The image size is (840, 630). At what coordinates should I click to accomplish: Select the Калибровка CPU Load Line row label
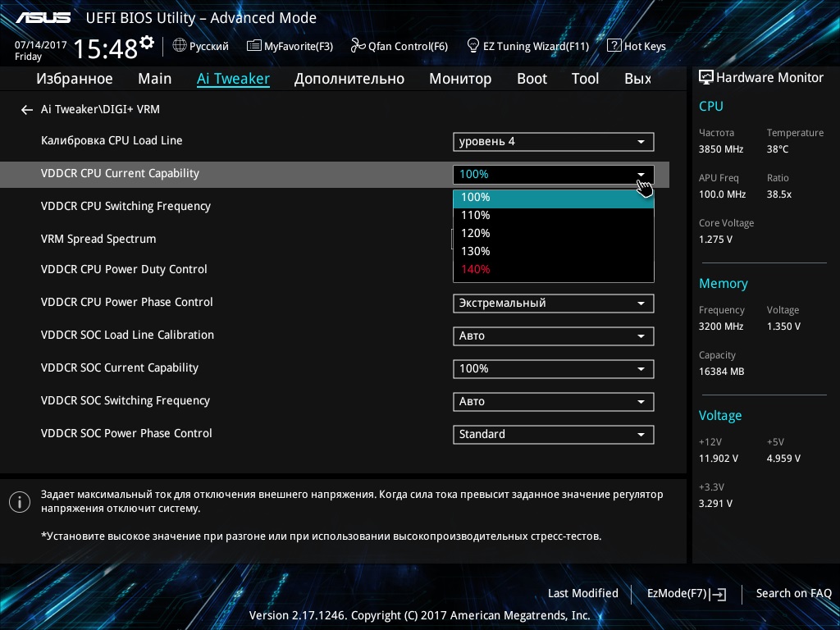point(112,140)
